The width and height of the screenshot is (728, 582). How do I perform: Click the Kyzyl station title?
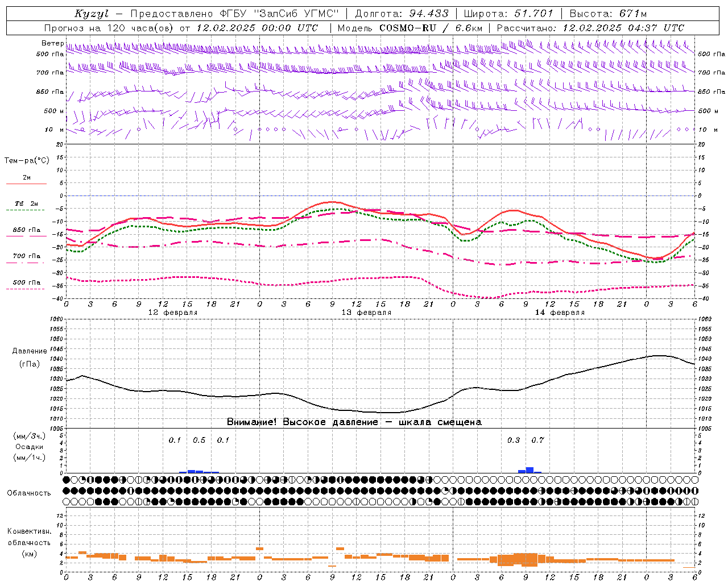click(92, 14)
